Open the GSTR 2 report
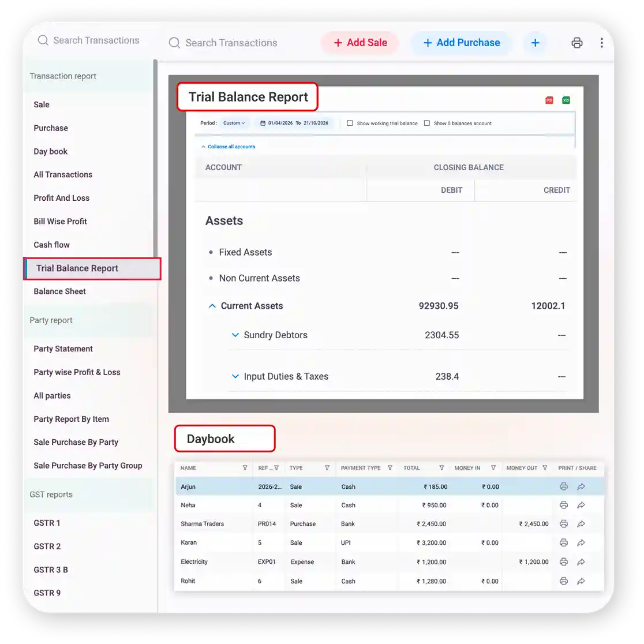The width and height of the screenshot is (644, 644). 47,546
